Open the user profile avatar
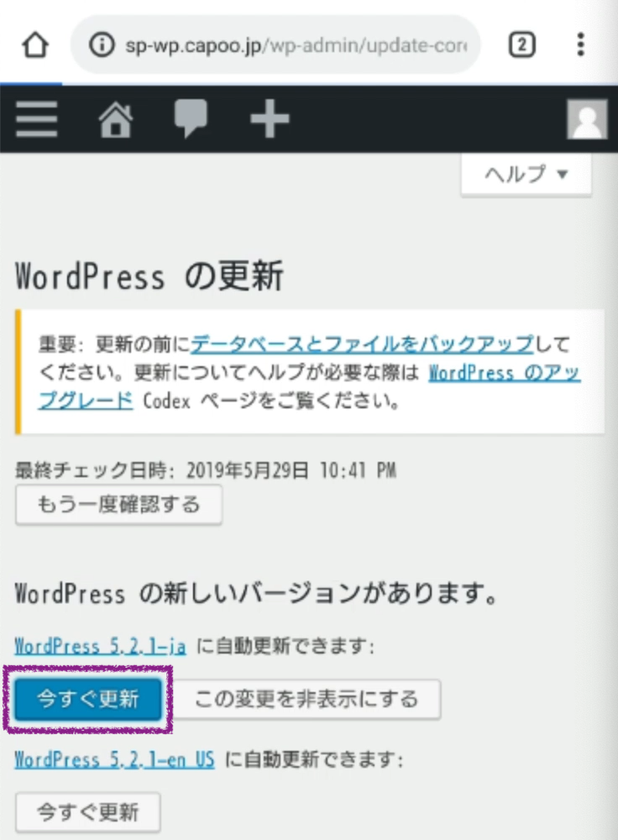The image size is (618, 840). (x=586, y=120)
